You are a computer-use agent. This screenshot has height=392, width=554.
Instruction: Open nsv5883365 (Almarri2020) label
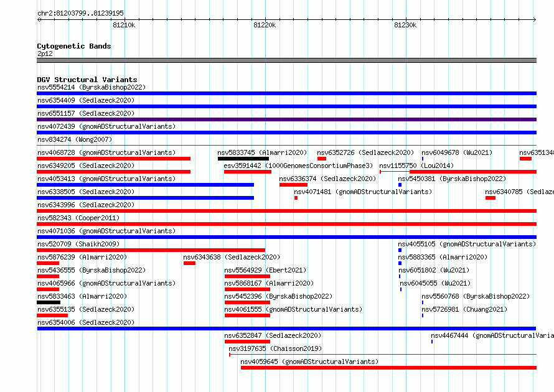click(443, 257)
